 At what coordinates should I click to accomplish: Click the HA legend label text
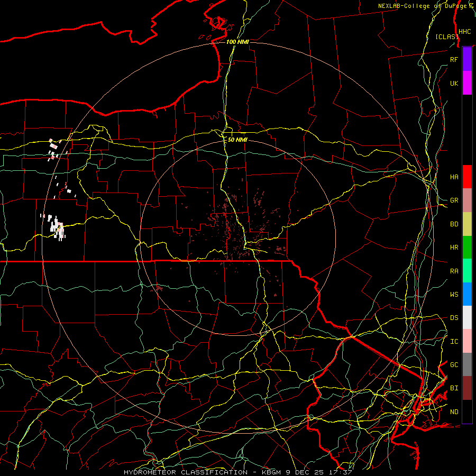point(454,177)
